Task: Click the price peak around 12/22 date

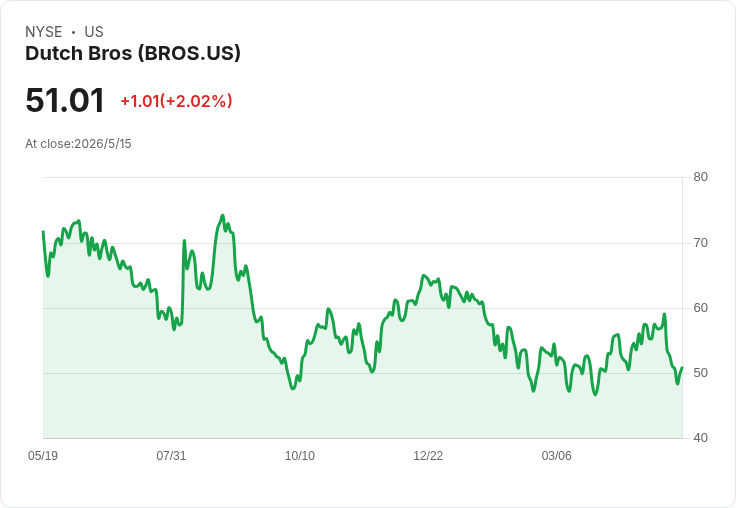Action: click(x=423, y=276)
